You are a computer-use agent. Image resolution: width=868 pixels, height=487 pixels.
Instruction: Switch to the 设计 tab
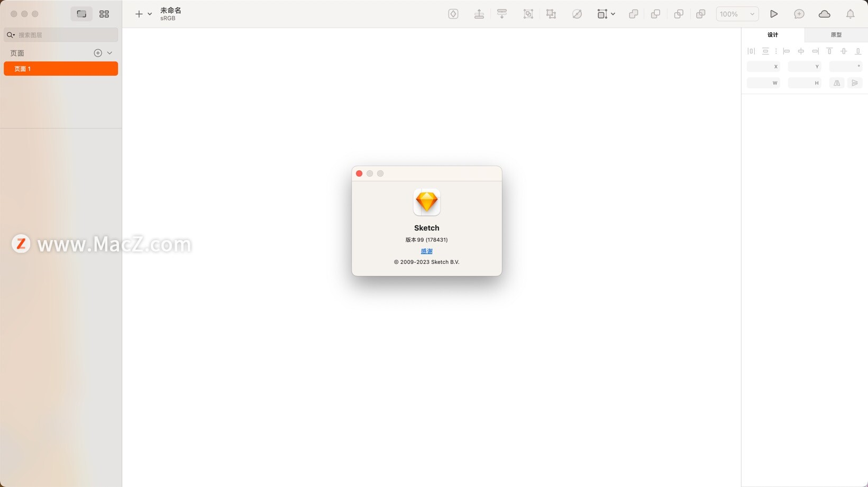[x=773, y=35]
